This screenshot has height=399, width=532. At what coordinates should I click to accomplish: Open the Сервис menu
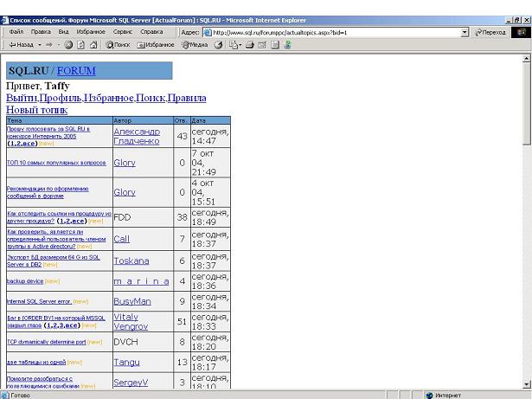(123, 32)
